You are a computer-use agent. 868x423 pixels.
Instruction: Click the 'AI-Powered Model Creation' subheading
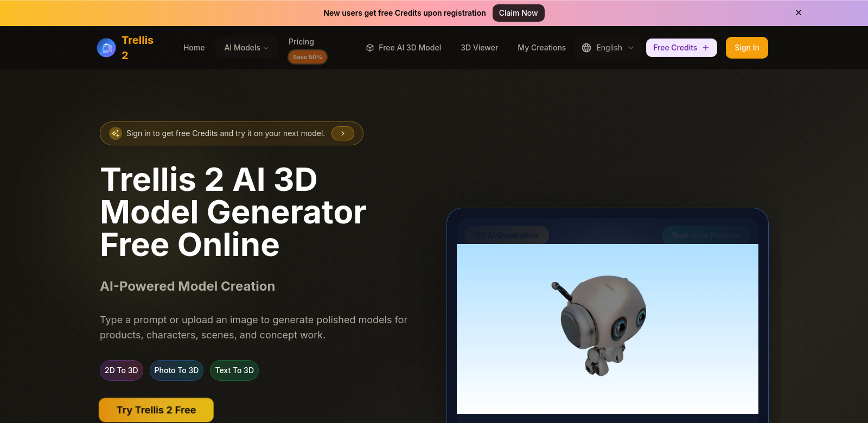click(187, 286)
